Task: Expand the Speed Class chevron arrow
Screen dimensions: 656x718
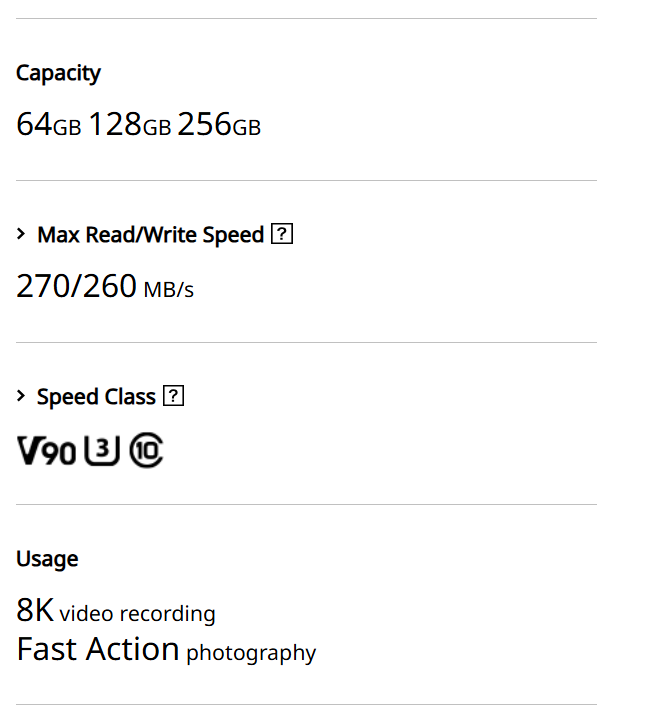Action: tap(21, 397)
